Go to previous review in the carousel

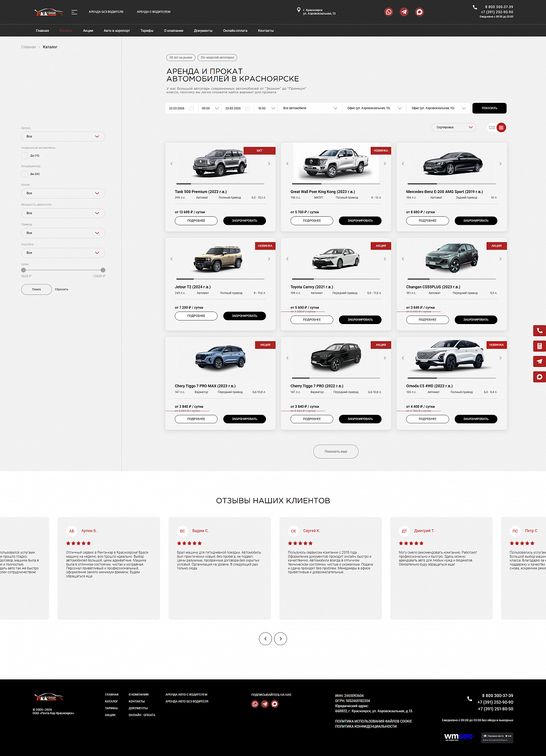click(x=265, y=639)
